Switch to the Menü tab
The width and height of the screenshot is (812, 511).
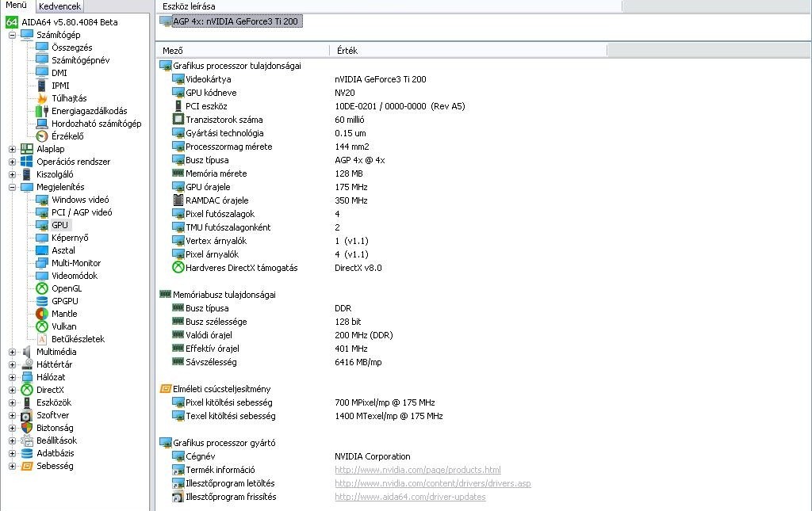click(x=17, y=6)
